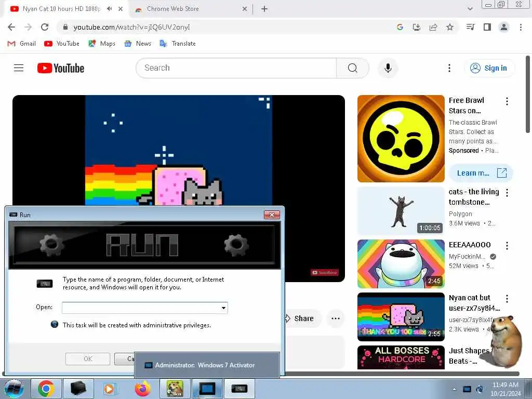Reload the YouTube page
Screen dimensions: 532x399
coord(45,27)
